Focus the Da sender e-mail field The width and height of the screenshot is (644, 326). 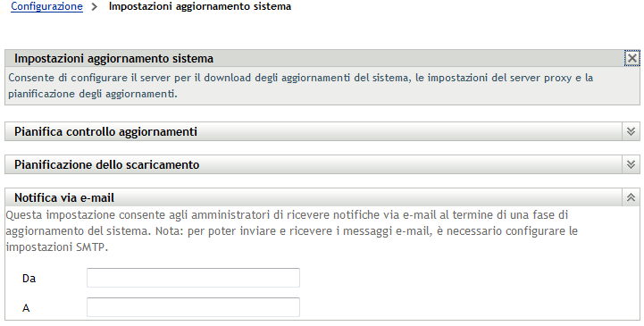pos(193,278)
